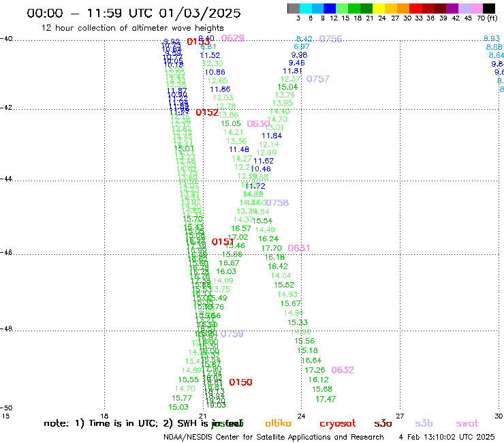
Task: Click the lavender 0758 time marker
Action: [x=277, y=202]
